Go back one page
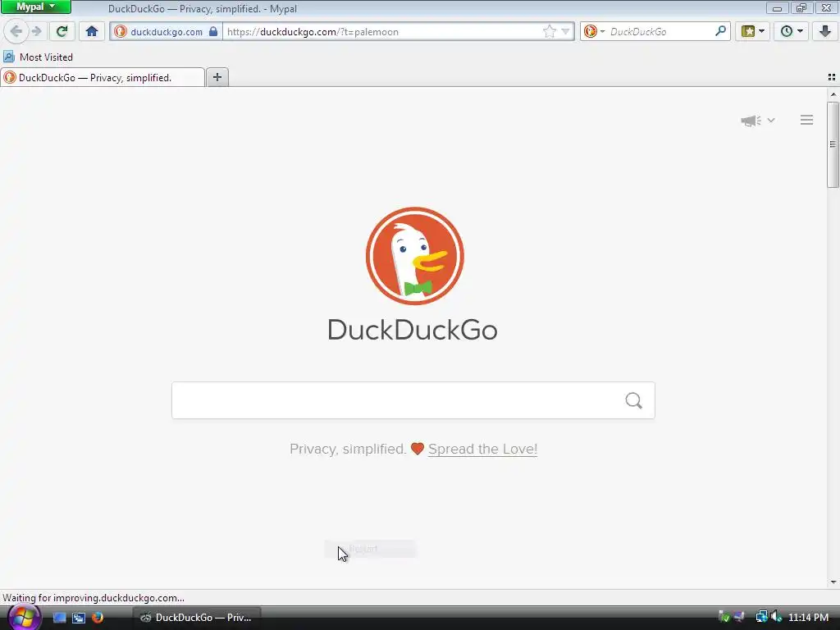 point(16,32)
